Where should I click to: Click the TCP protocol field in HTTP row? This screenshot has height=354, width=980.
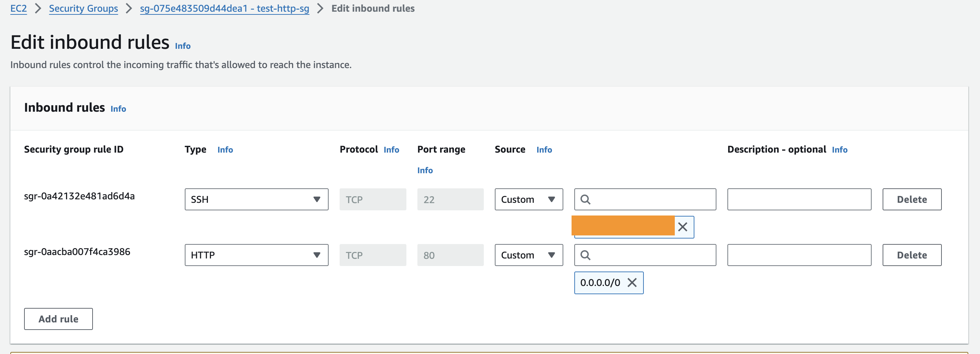coord(373,255)
